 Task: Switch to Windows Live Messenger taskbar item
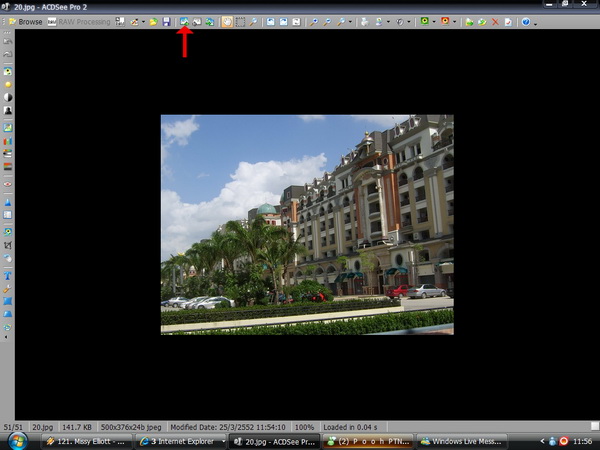pos(457,440)
